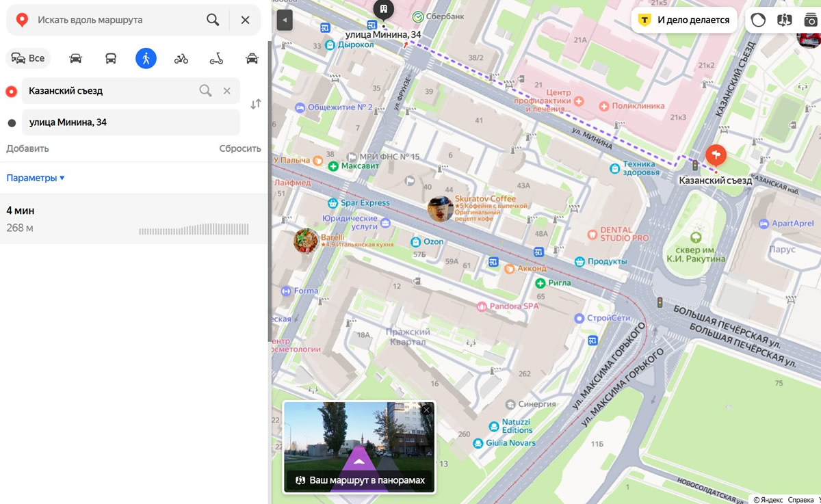The image size is (821, 504).
Task: Open the Spar Express shop marker
Action: 333,203
